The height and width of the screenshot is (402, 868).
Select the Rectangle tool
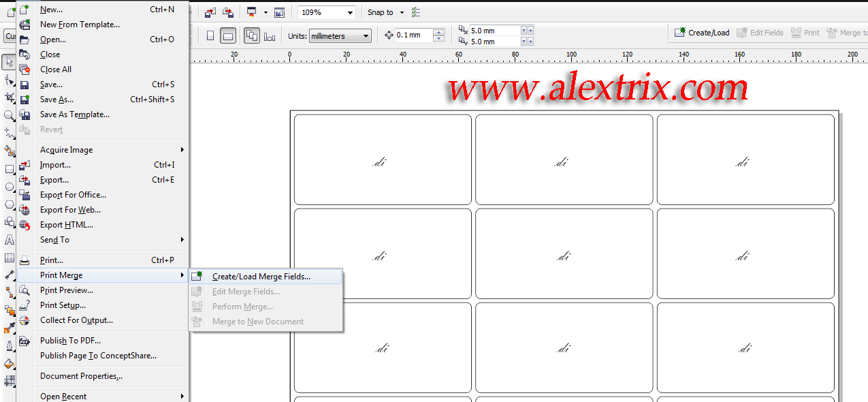9,169
